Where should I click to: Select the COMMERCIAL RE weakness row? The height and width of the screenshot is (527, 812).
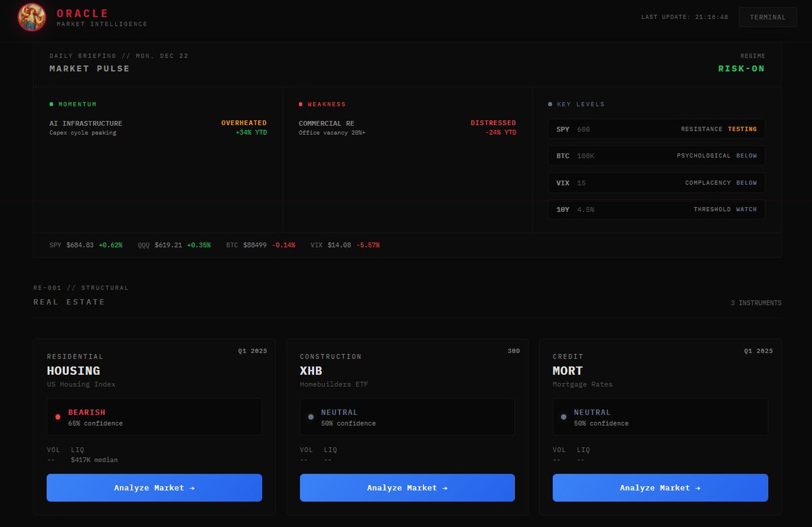(x=407, y=128)
